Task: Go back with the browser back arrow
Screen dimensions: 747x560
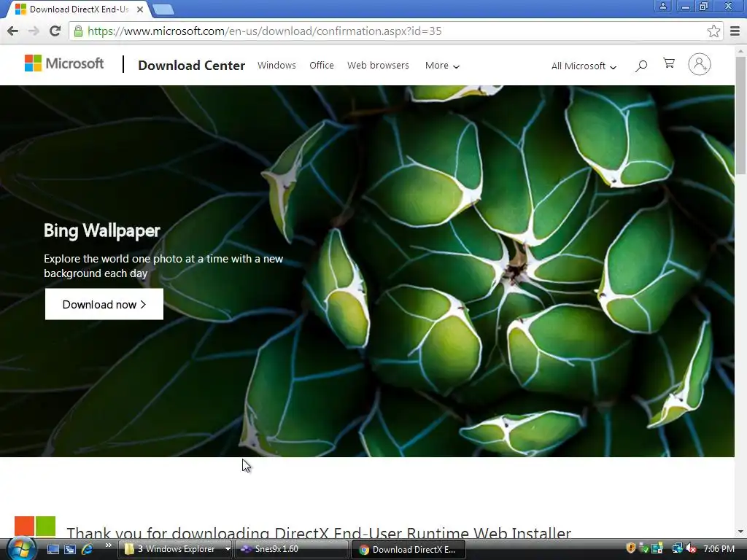Action: click(x=12, y=31)
